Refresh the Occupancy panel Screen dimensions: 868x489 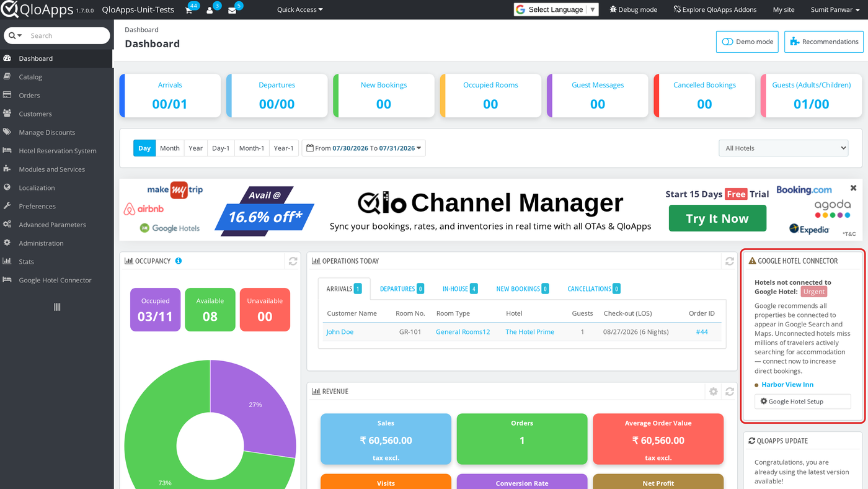(x=293, y=261)
